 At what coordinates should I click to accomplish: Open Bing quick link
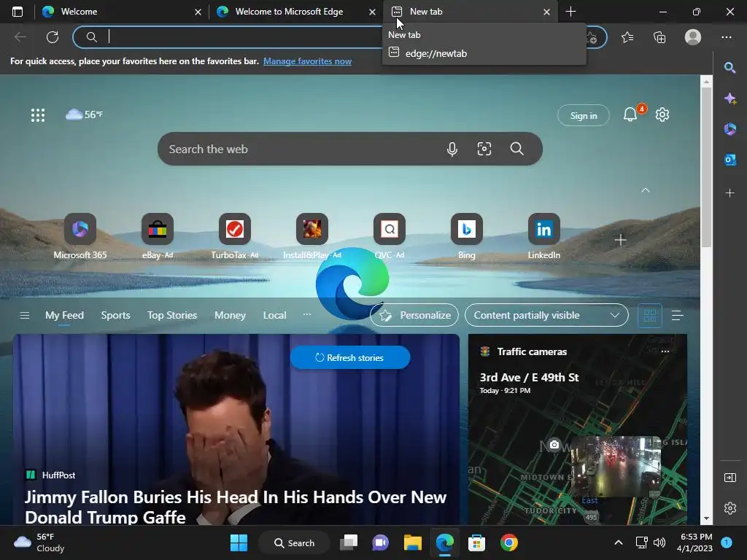[x=466, y=237]
